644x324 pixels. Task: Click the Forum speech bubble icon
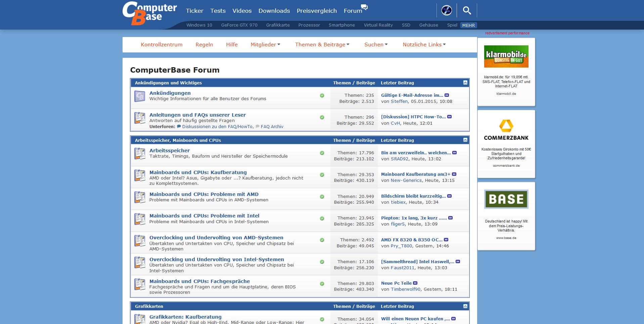pyautogui.click(x=364, y=7)
